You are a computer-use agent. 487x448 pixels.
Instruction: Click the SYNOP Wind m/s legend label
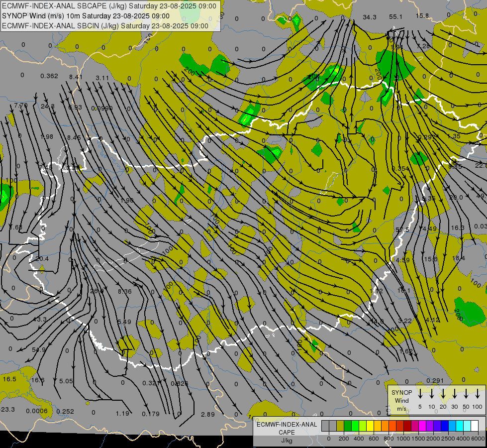pyautogui.click(x=401, y=400)
